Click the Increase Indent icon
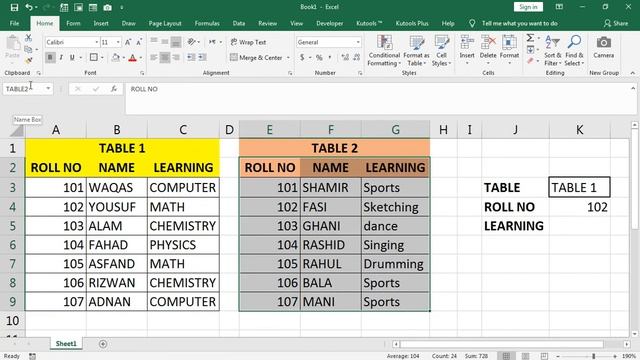640x360 pixels. coord(202,58)
